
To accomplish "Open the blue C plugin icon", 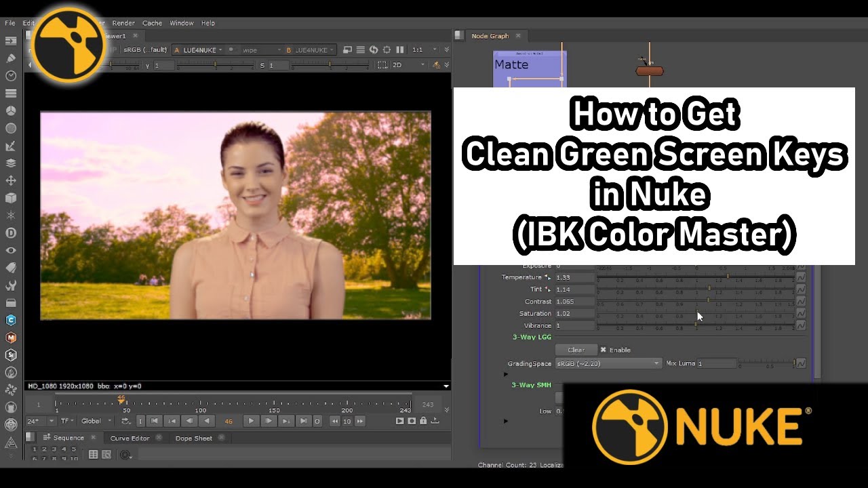I will [x=11, y=320].
